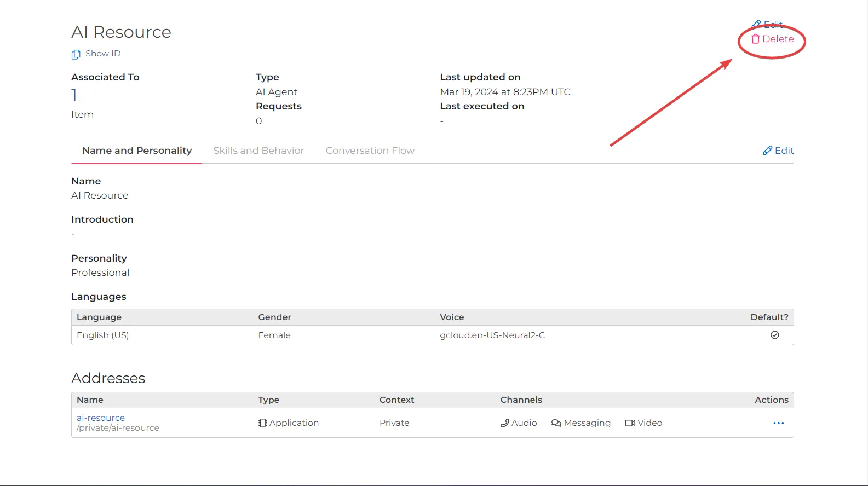Click the Video channel camera icon
The image size is (868, 486).
pos(630,423)
